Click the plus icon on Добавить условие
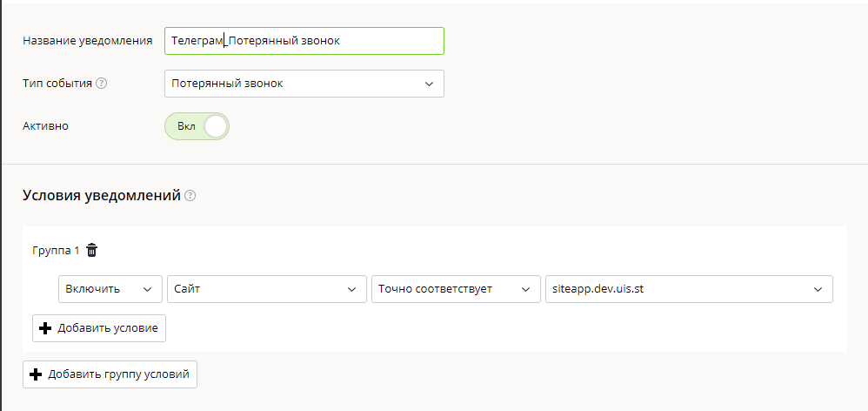Image resolution: width=868 pixels, height=411 pixels. (x=45, y=328)
